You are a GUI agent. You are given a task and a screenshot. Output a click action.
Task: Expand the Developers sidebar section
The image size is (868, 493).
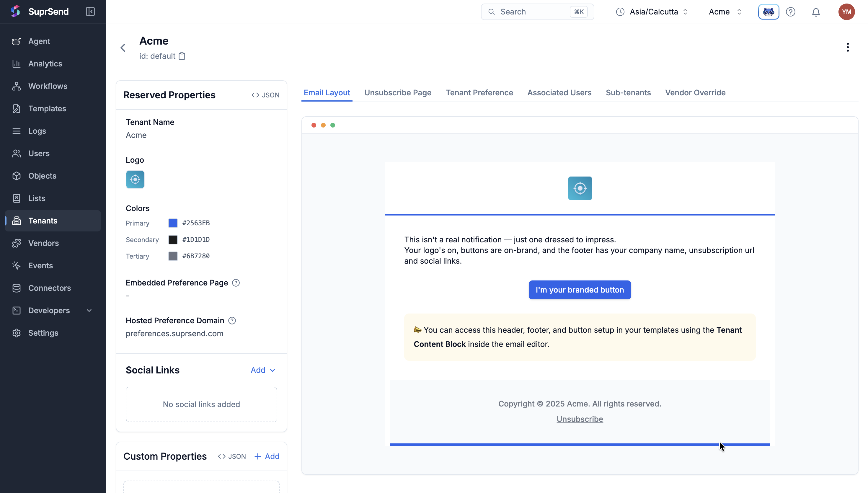[x=53, y=311]
